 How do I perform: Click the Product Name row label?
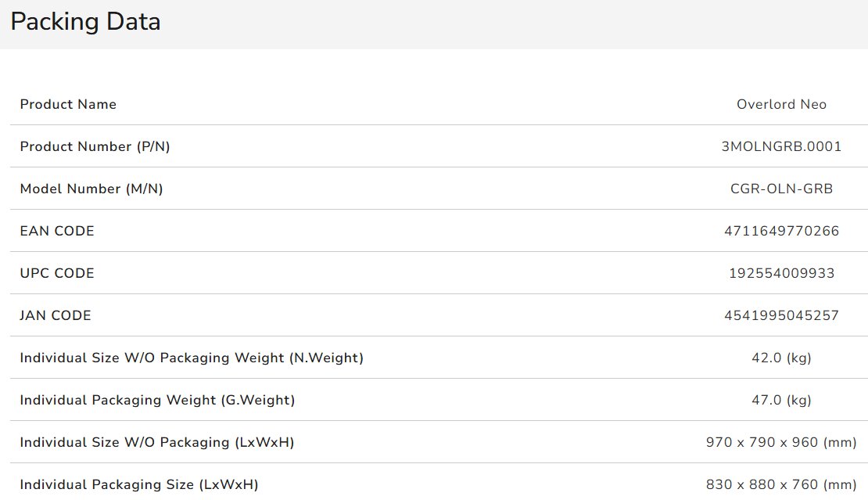[68, 104]
